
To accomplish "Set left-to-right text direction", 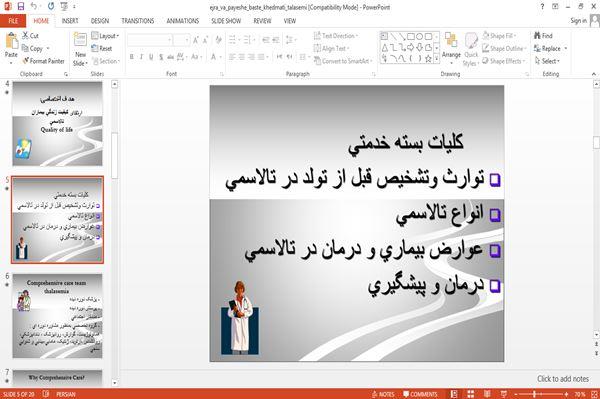I will coord(279,57).
